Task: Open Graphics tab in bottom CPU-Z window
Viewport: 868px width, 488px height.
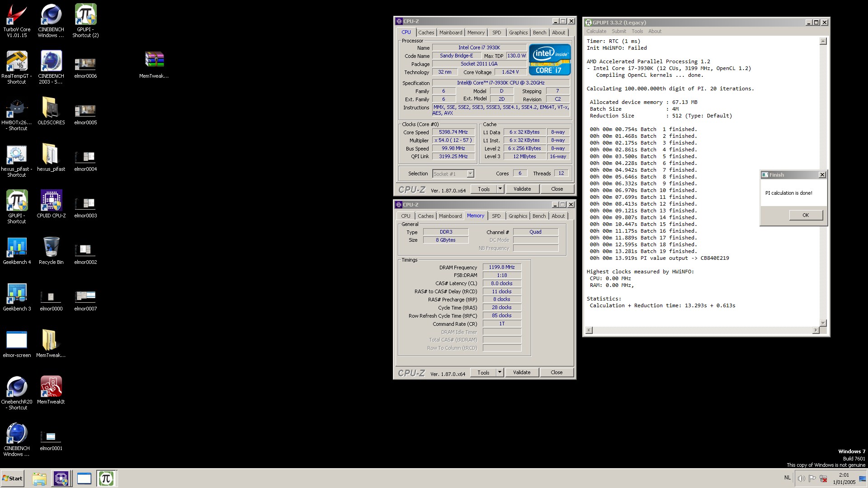Action: 518,216
